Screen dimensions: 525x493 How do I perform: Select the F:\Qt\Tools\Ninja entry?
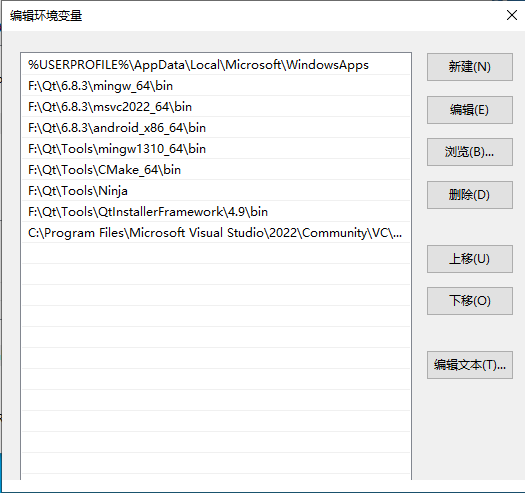[x=216, y=191]
